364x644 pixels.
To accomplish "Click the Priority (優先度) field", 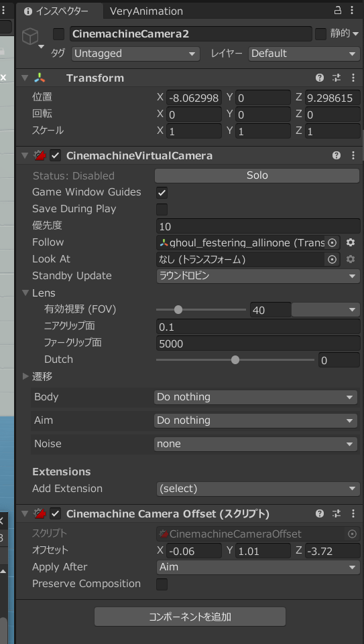I will [x=258, y=226].
